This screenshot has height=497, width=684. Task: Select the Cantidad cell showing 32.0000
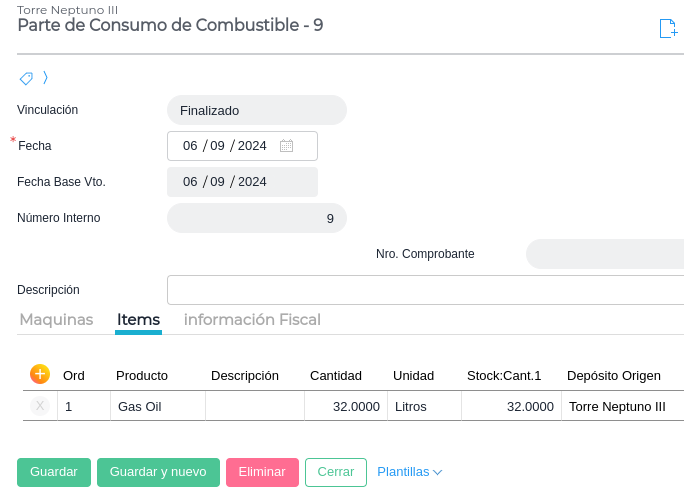[x=345, y=406]
